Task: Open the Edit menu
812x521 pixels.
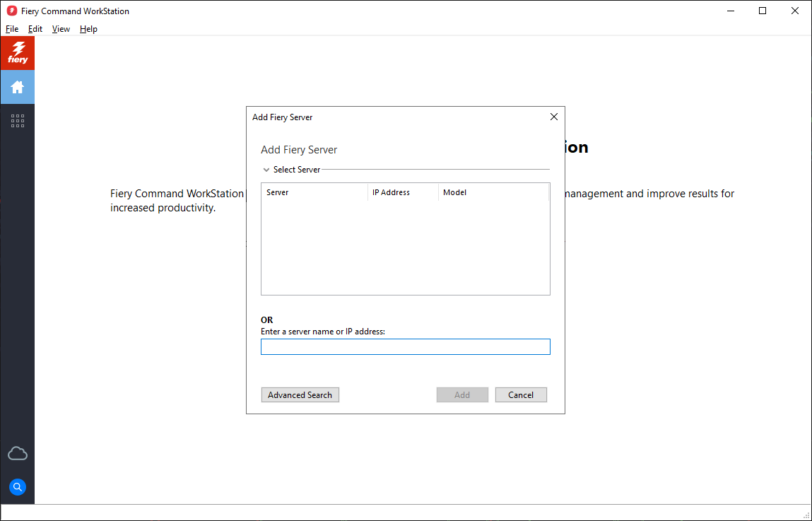Action: coord(35,29)
